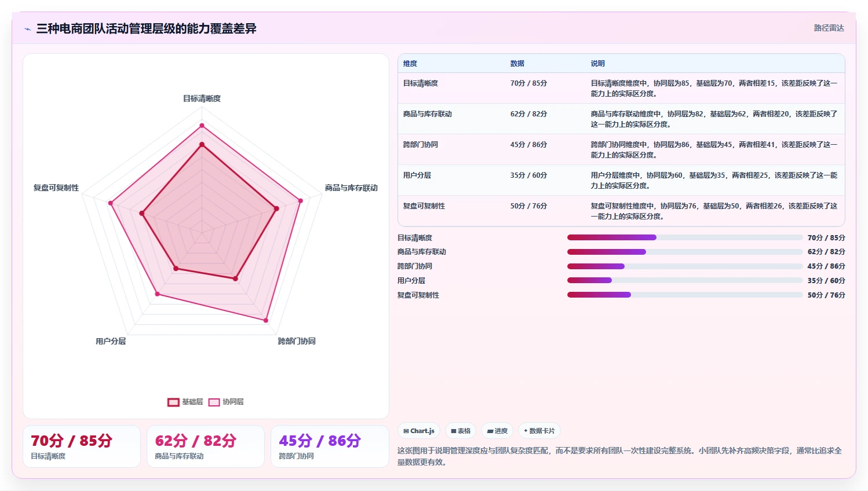
Task: Toggle the 协同层 legend item
Action: 226,402
